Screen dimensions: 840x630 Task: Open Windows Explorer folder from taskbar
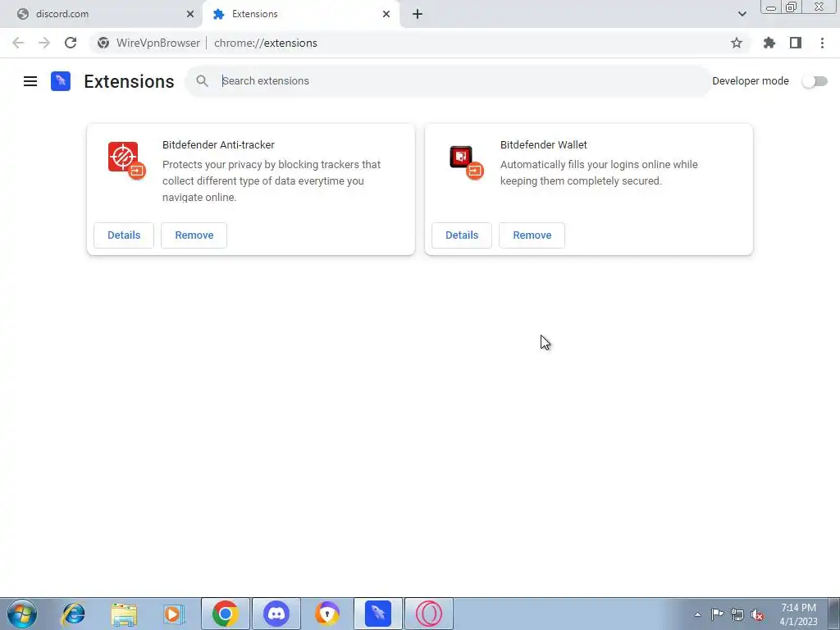(124, 614)
